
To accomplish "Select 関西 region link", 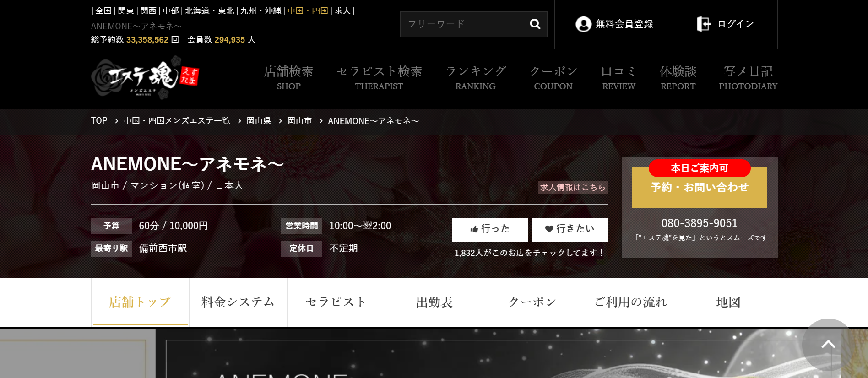I will pyautogui.click(x=148, y=11).
